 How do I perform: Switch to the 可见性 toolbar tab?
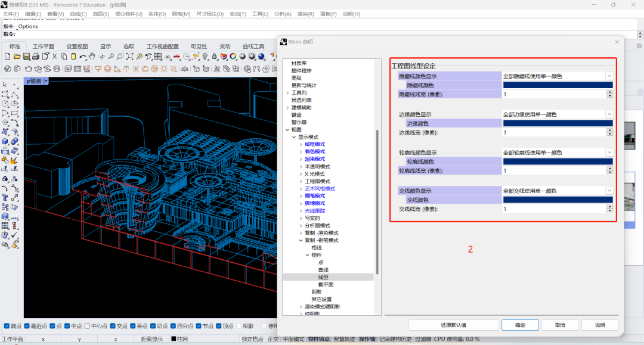click(199, 46)
